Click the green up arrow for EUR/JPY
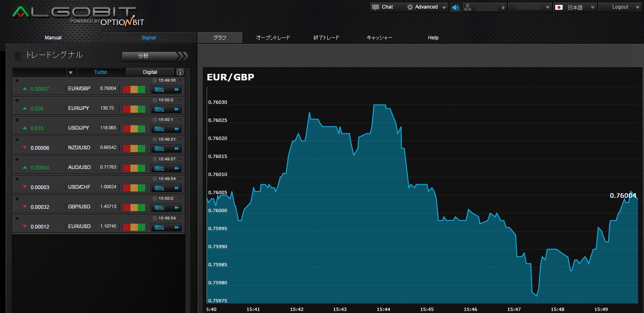The image size is (644, 313). click(x=25, y=108)
